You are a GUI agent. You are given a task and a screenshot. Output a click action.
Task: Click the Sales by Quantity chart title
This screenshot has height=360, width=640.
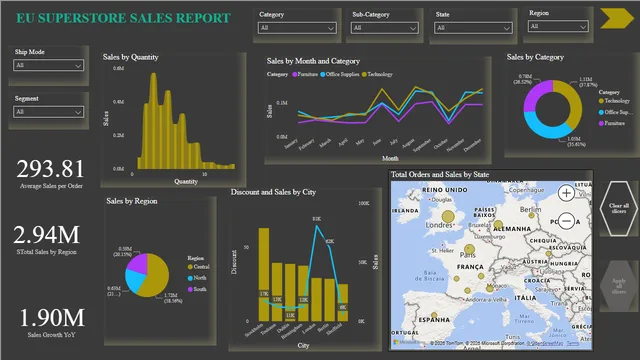tap(131, 57)
